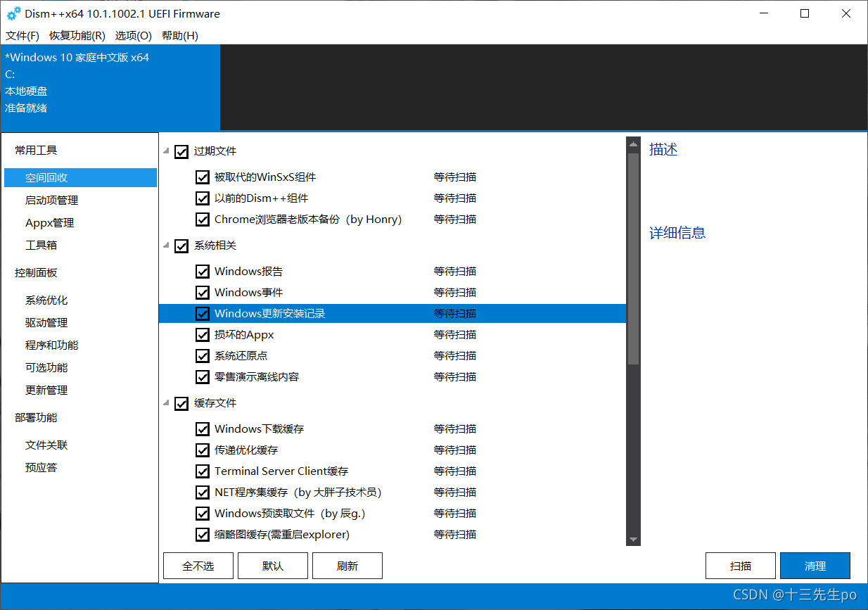
Task: Open the 帮助(H) menu
Action: tap(180, 35)
